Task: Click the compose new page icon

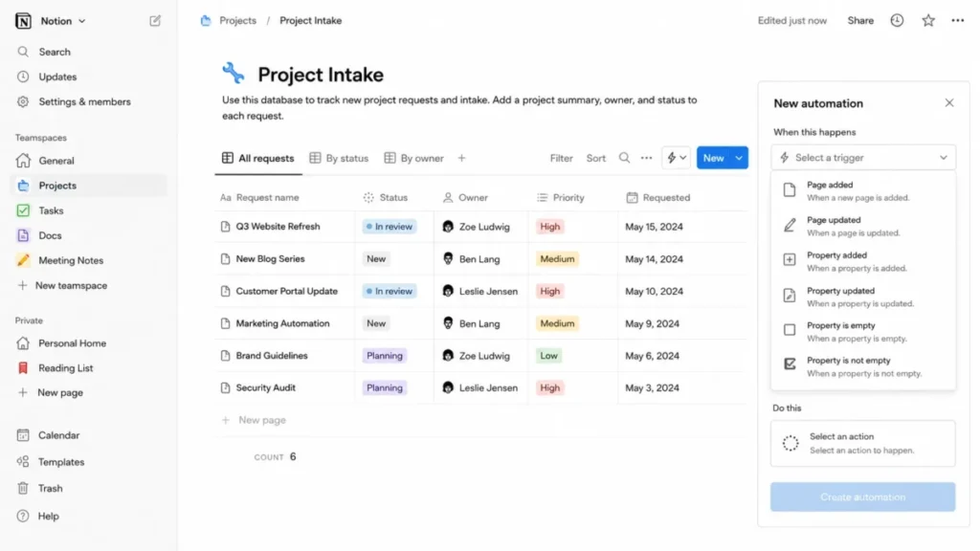Action: [155, 21]
